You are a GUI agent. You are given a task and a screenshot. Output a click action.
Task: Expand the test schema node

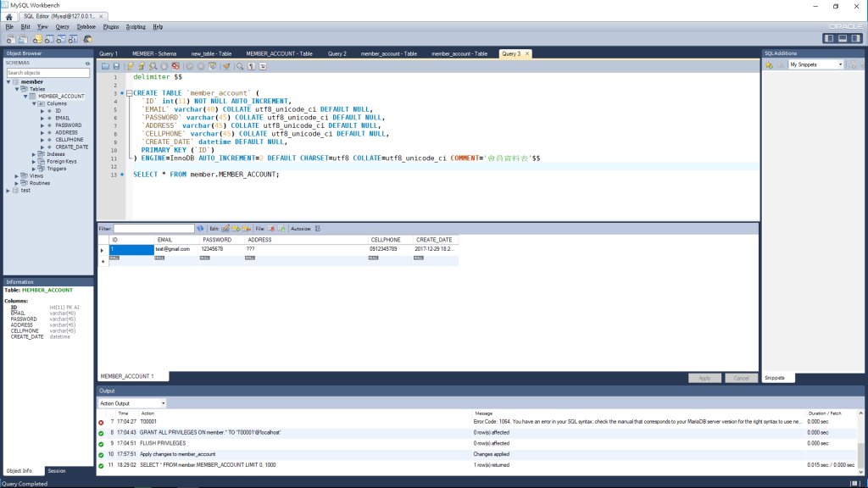pos(8,191)
